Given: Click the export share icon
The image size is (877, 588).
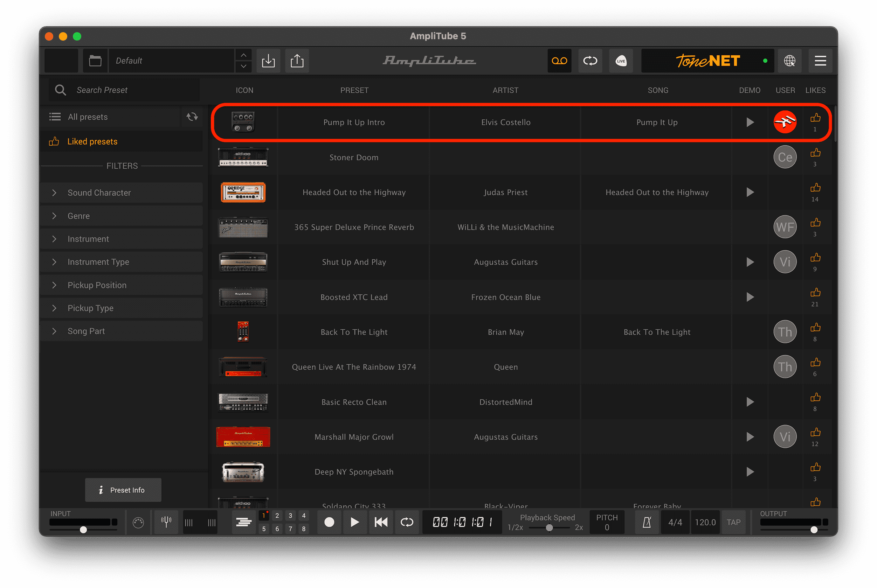Looking at the screenshot, I should (297, 61).
